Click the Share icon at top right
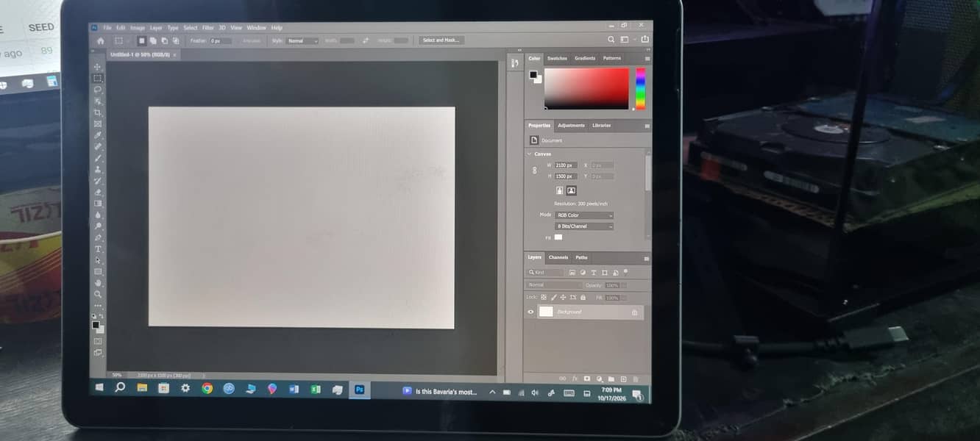 click(x=645, y=40)
